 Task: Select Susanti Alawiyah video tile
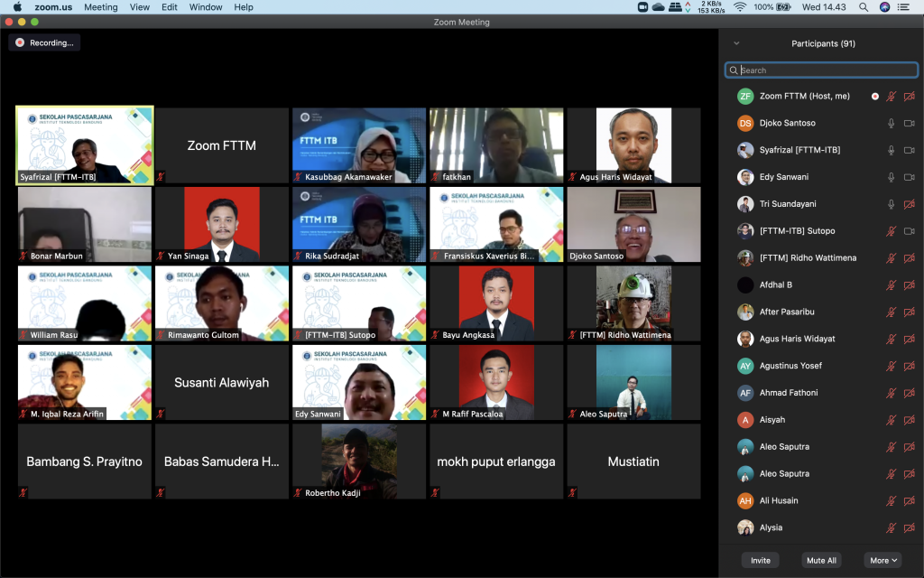pos(222,382)
